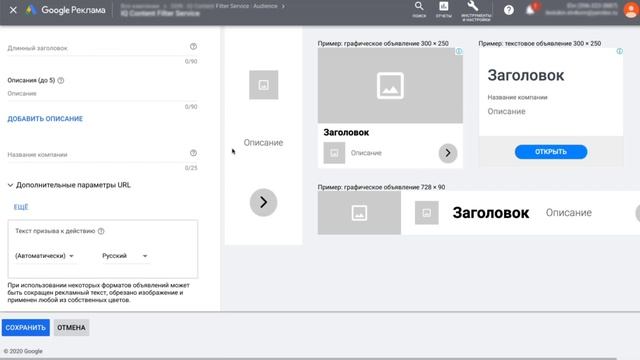The width and height of the screenshot is (640, 360).
Task: Show notifications via the bell icon
Action: pyautogui.click(x=531, y=9)
